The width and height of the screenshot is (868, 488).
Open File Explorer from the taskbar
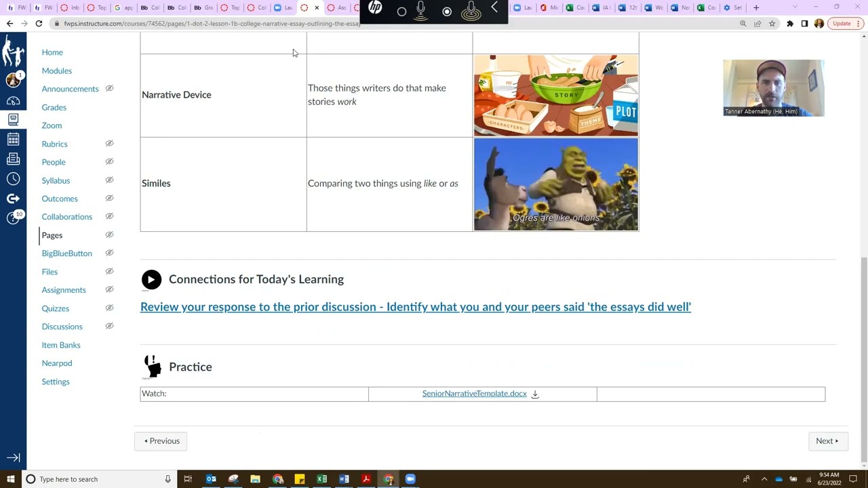(255, 479)
